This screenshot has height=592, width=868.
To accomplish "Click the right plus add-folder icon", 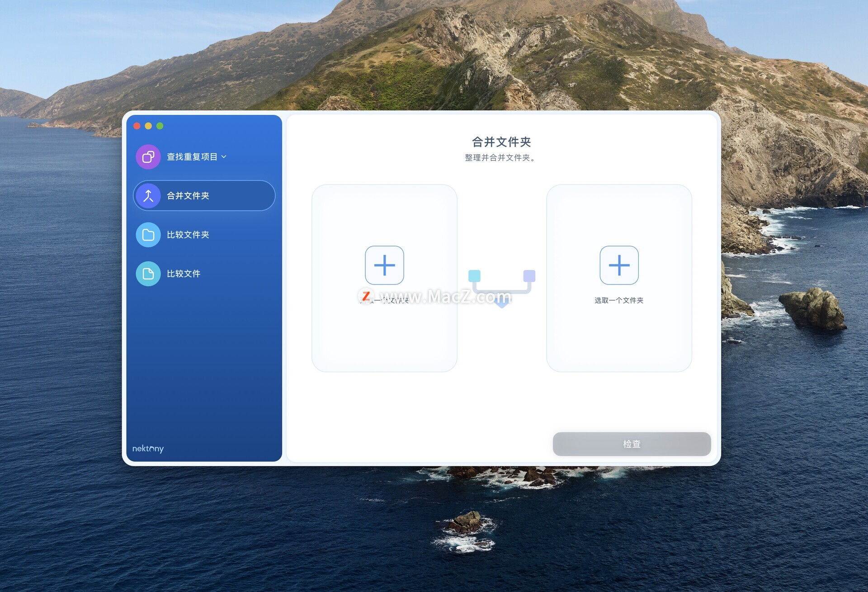I will click(x=619, y=265).
